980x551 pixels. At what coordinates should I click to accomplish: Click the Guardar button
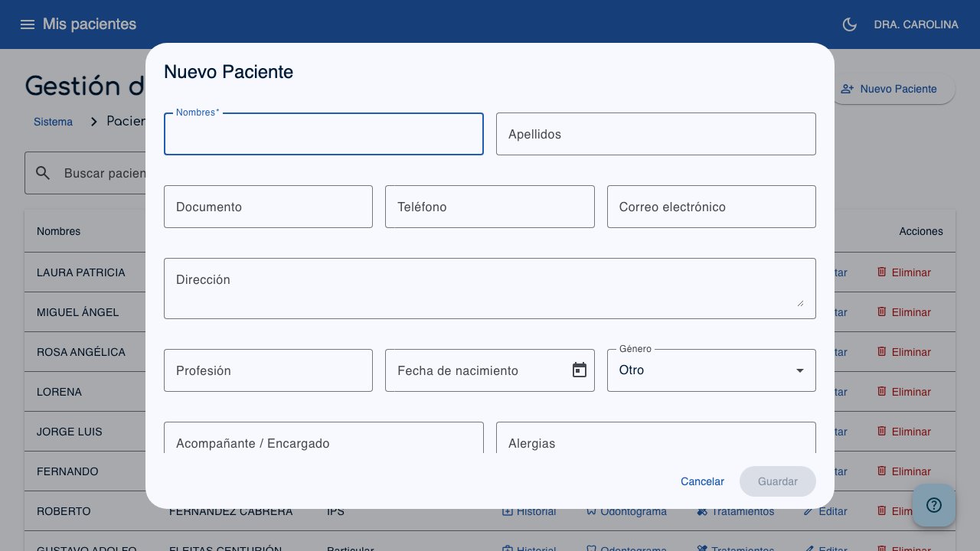pos(778,481)
